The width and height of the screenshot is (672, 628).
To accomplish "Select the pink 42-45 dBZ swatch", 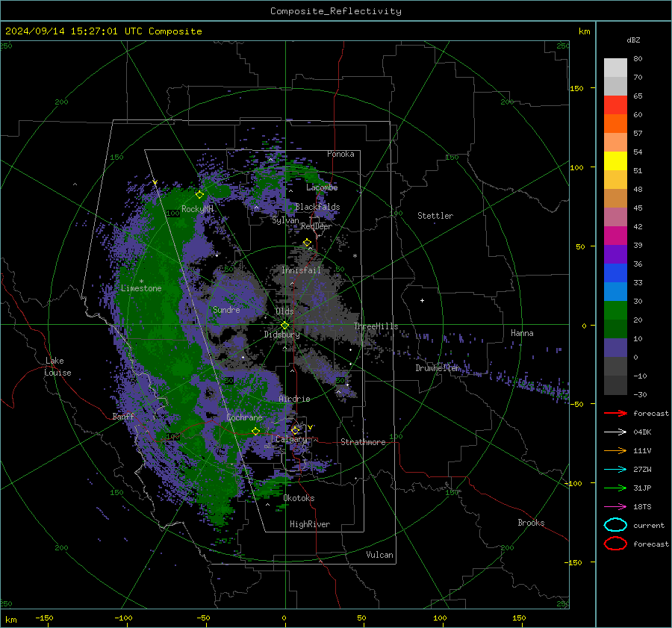I will coord(615,217).
